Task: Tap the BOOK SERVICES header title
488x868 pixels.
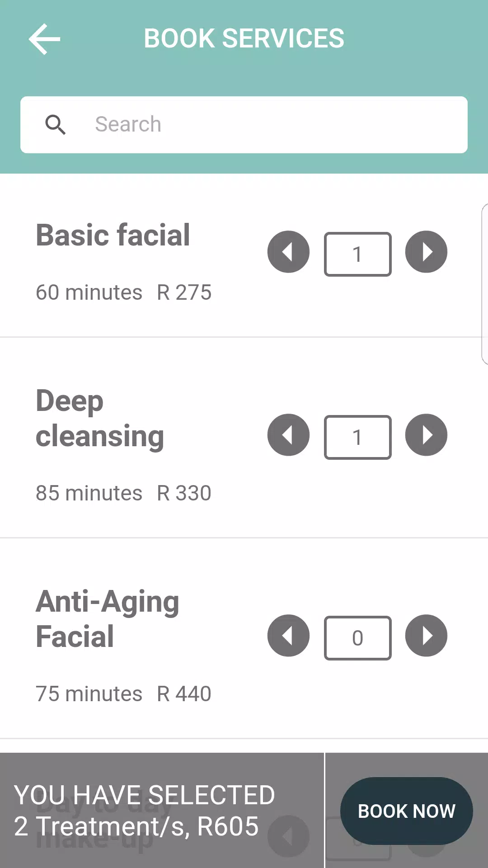Action: (244, 38)
